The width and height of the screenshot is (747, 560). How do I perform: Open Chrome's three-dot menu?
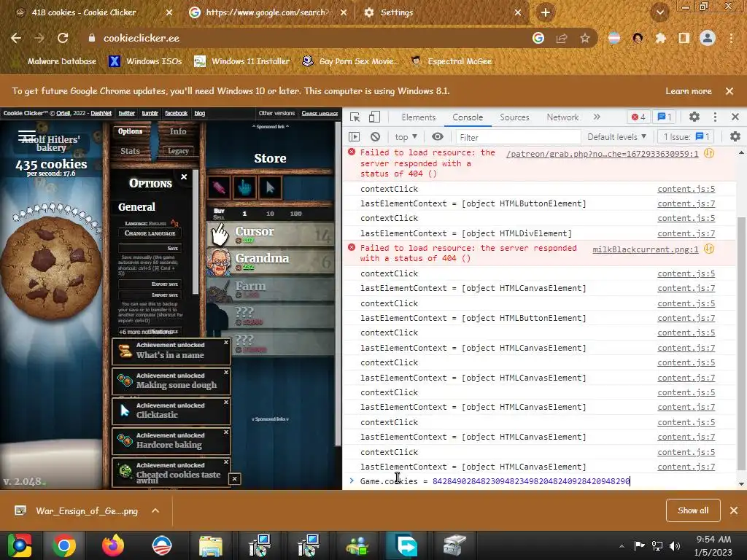point(731,38)
